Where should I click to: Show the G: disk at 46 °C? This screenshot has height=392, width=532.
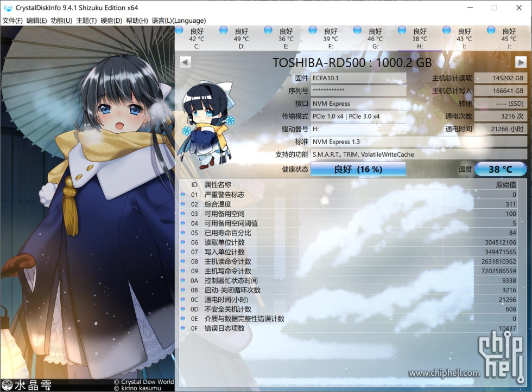point(375,38)
